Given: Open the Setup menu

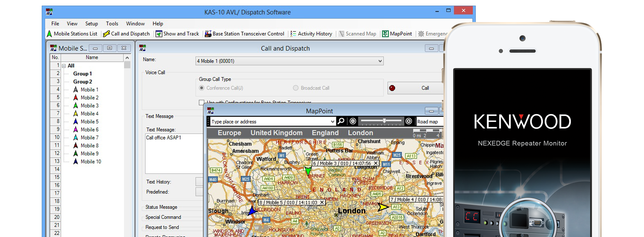Looking at the screenshot, I should tap(91, 24).
